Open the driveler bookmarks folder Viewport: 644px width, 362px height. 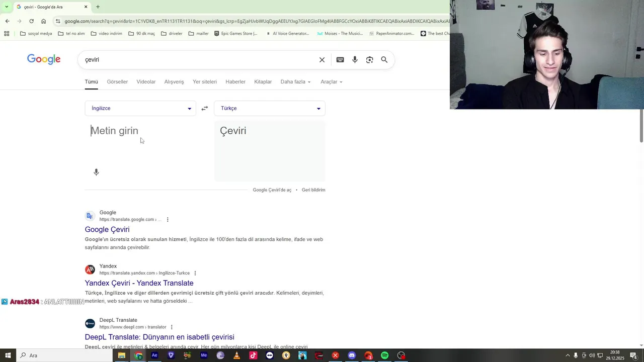click(x=172, y=34)
